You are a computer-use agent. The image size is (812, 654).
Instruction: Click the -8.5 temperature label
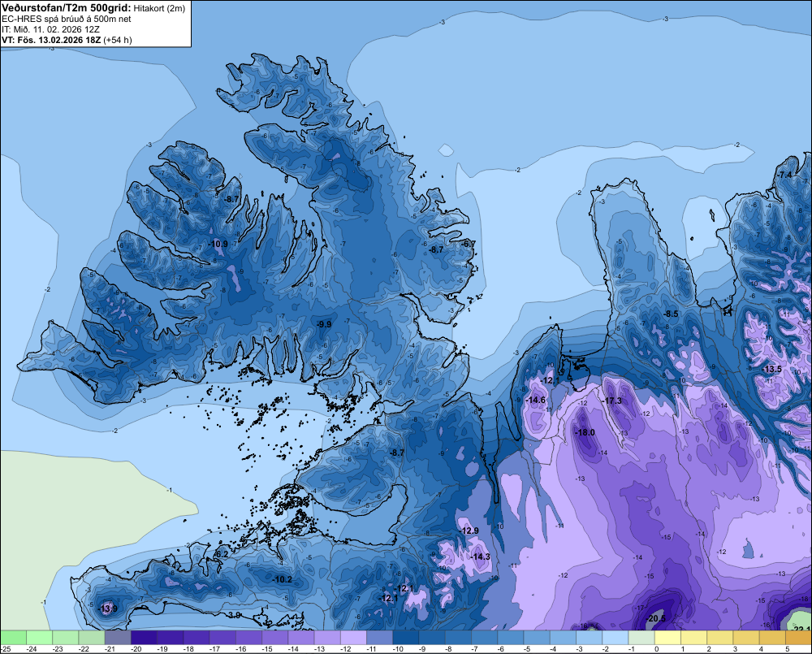(x=671, y=314)
